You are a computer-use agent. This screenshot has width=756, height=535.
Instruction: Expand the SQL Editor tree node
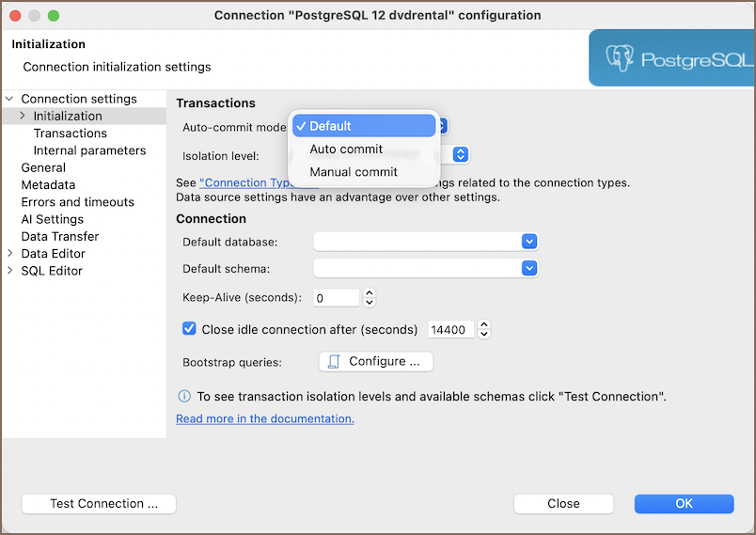(9, 271)
